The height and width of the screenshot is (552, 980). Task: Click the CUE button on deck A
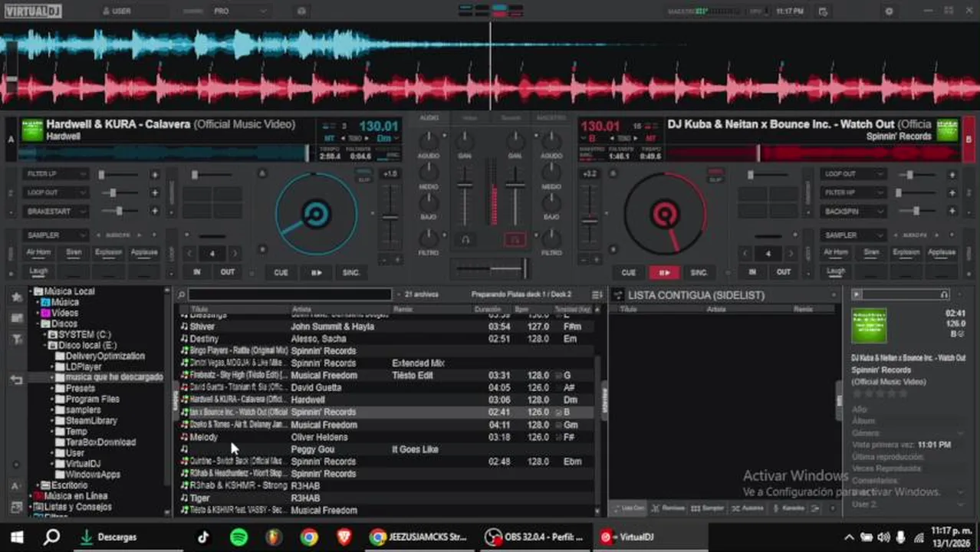(281, 272)
